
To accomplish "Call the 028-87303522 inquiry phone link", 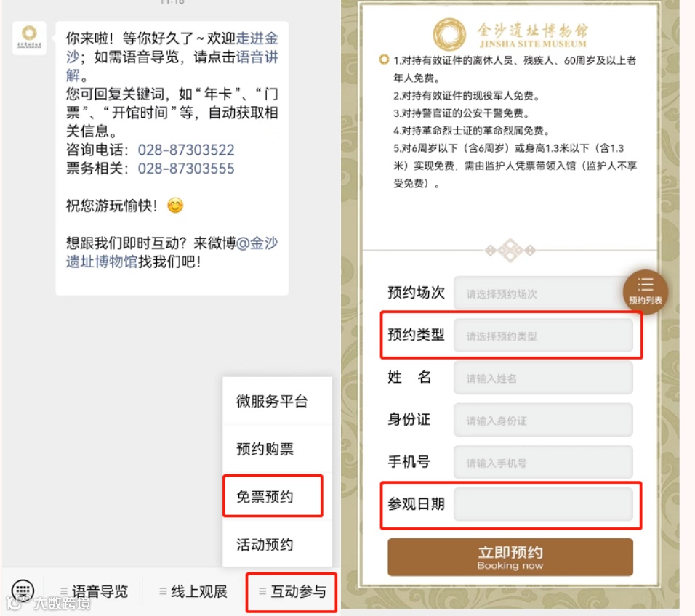I will (x=185, y=150).
